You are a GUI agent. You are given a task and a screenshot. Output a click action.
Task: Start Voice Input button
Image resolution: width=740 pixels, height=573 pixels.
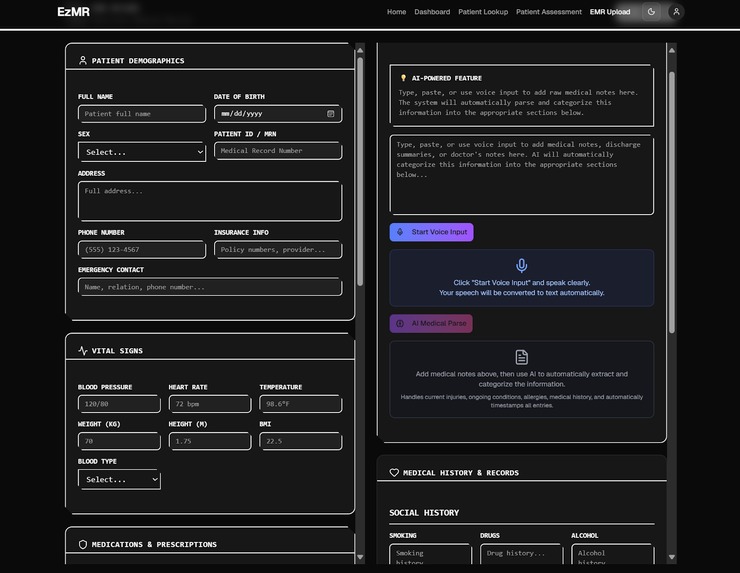click(431, 232)
